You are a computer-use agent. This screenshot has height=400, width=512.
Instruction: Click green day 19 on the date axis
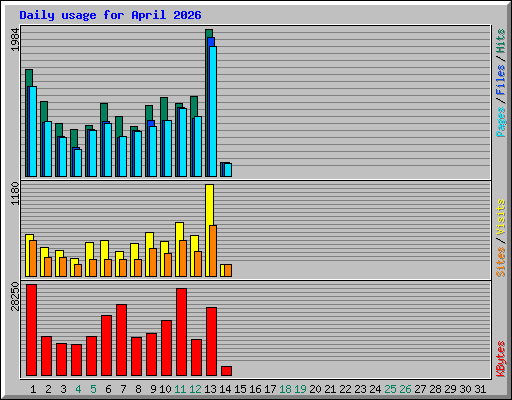pyautogui.click(x=300, y=389)
